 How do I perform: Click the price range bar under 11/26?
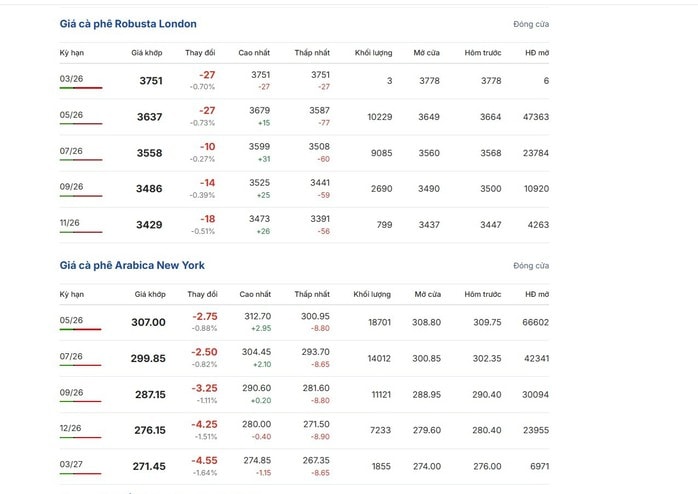click(x=80, y=232)
